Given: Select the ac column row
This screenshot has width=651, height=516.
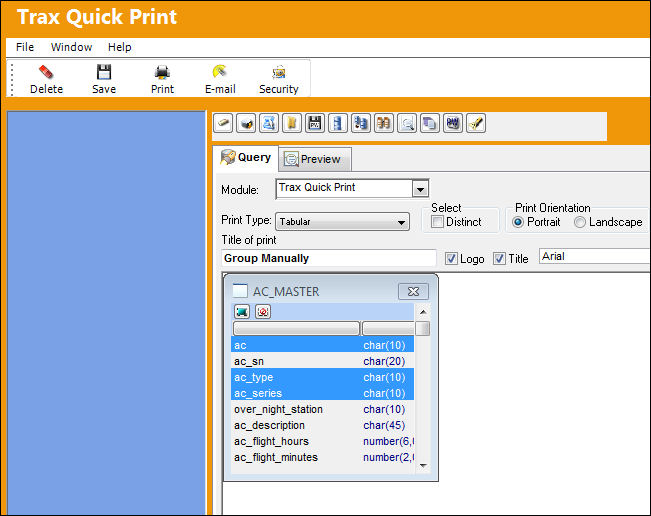Looking at the screenshot, I should pos(323,345).
